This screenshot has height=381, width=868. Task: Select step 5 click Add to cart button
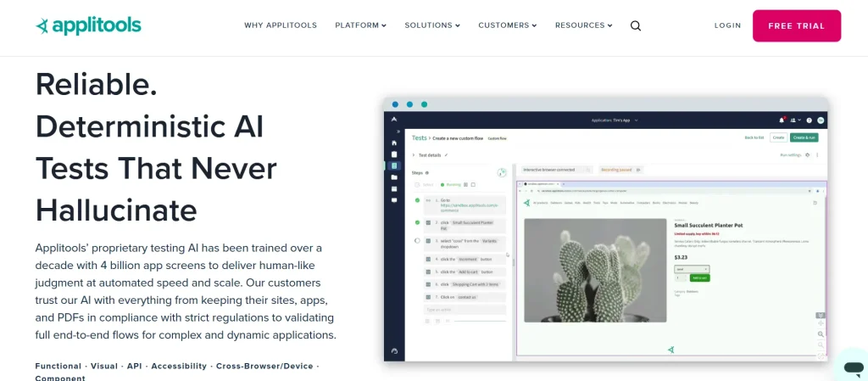pos(465,272)
